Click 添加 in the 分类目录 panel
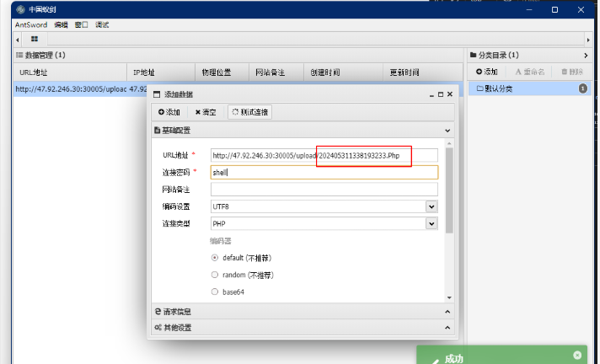Screen dimensions: 600x364 [x=487, y=72]
